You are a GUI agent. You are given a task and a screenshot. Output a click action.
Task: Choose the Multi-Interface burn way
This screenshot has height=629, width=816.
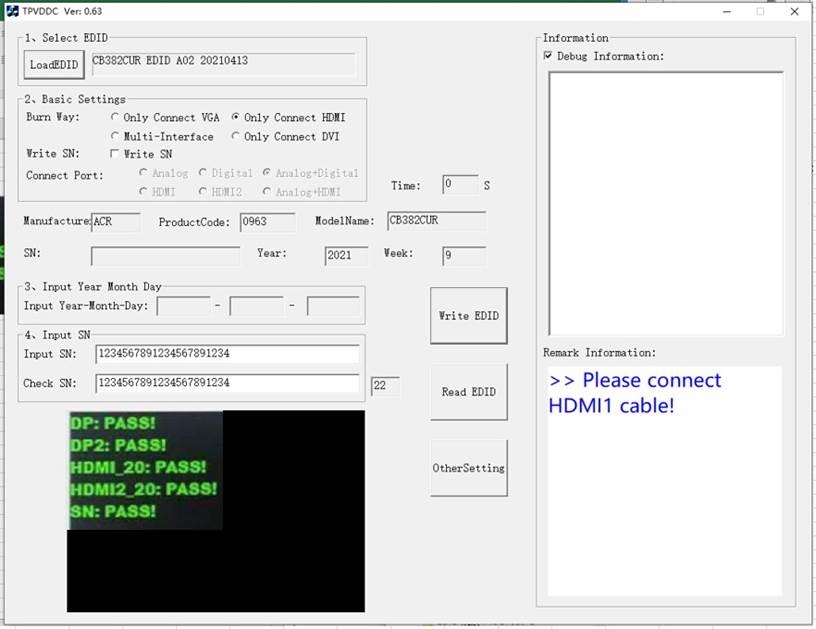point(116,136)
